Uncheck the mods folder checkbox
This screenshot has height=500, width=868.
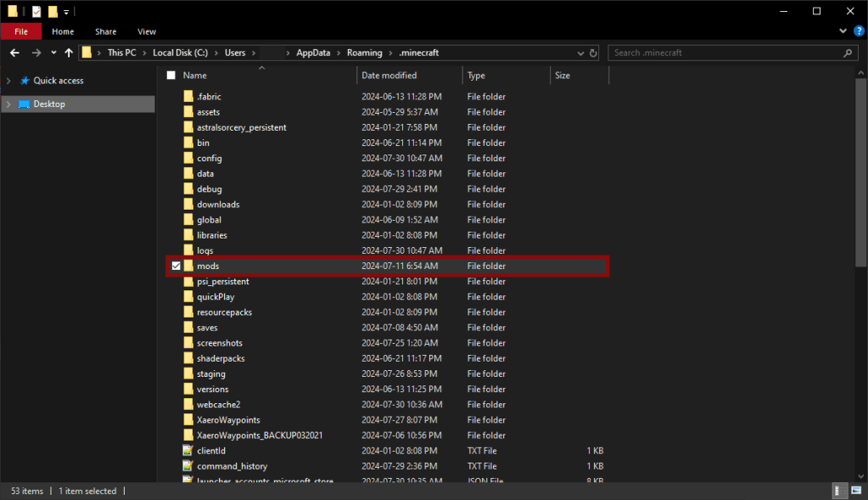coord(176,266)
